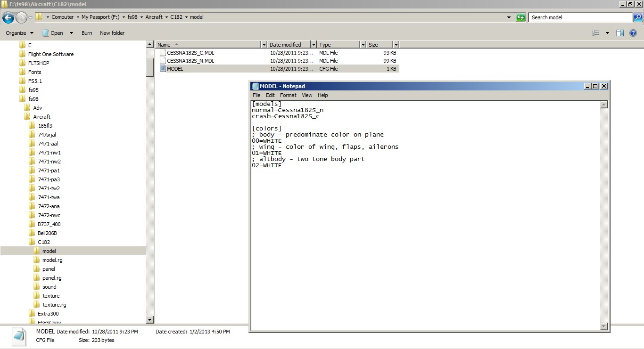Screen dimensions: 644x349
Task: Select CESSNA182S_N.MDL in the file list
Action: (x=190, y=61)
